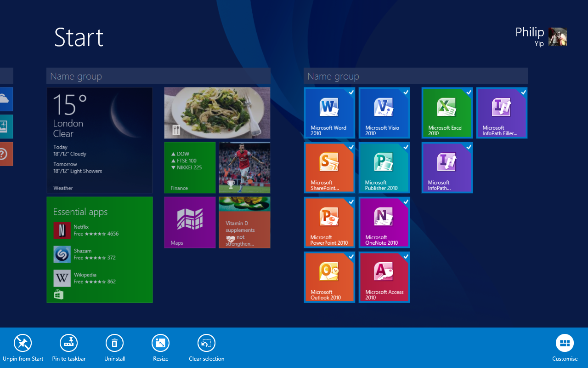Select the Microsoft InfoPath tile below Excel
The image size is (588, 368).
point(447,167)
